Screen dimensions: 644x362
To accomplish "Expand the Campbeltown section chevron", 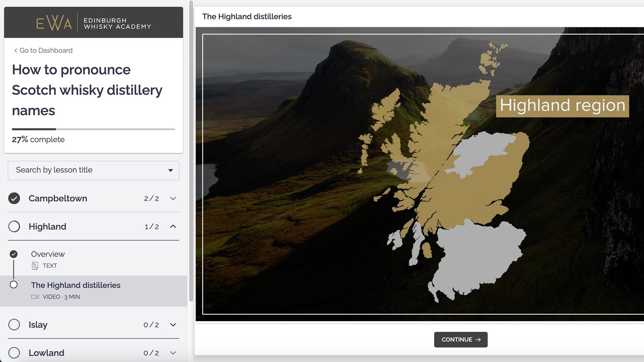I will (173, 198).
